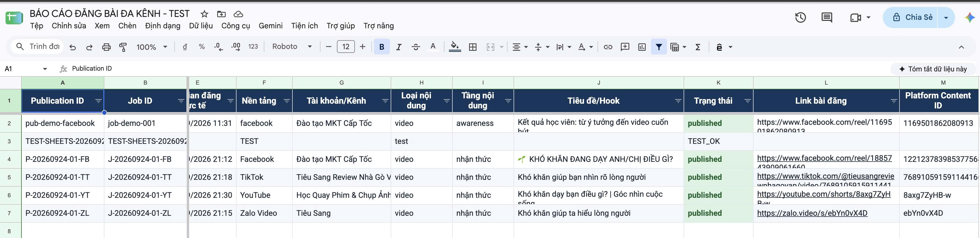
Task: Increase decimal places
Action: coord(236,47)
